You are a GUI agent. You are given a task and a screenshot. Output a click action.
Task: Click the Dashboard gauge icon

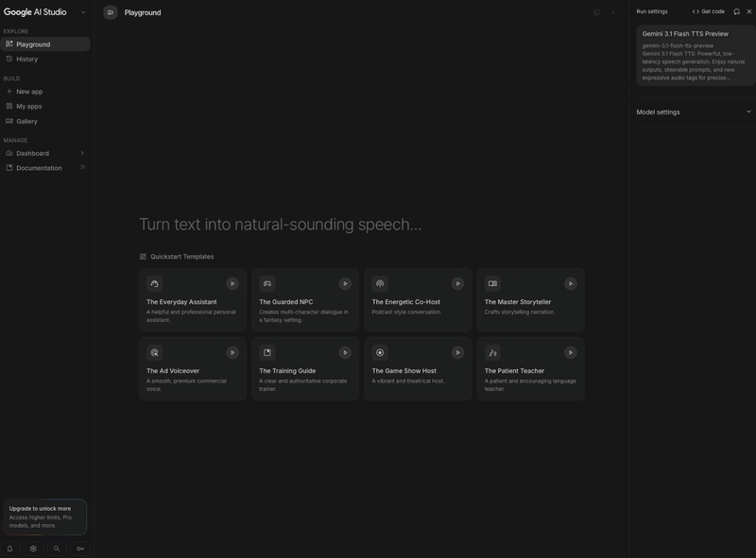[x=9, y=153]
